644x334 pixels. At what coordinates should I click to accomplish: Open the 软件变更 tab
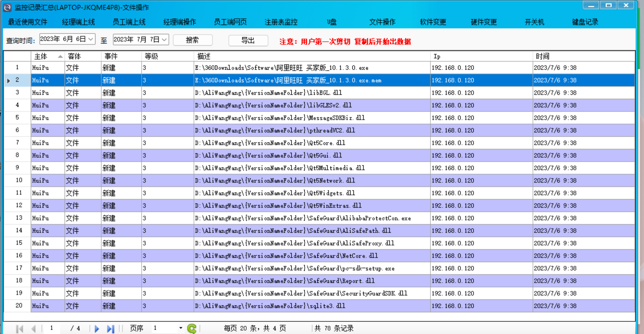pyautogui.click(x=433, y=22)
